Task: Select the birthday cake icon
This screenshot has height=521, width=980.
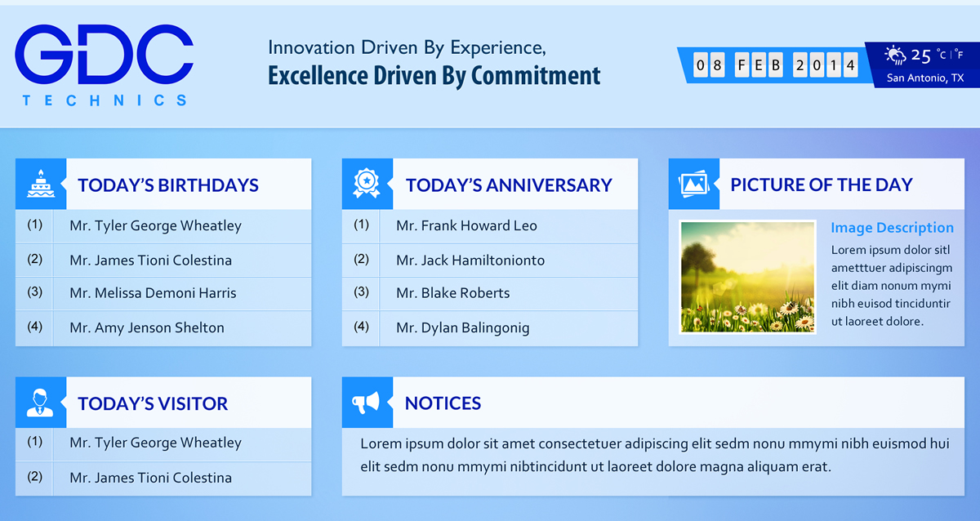Action: (41, 183)
